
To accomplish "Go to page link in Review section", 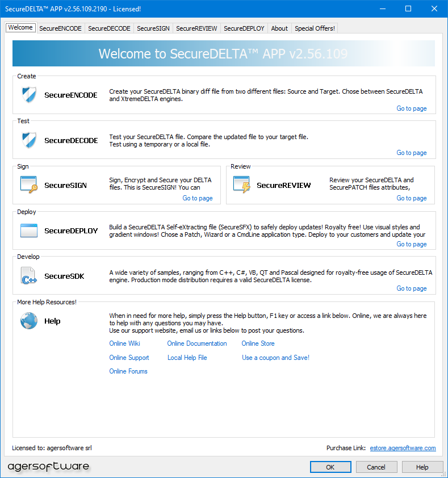I will pos(412,198).
